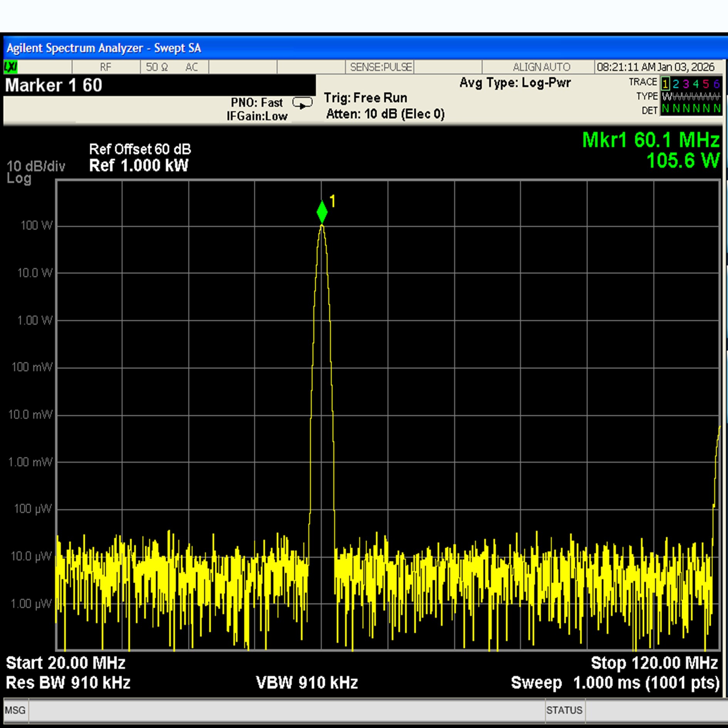Click the AC coupling indicator

[x=191, y=67]
